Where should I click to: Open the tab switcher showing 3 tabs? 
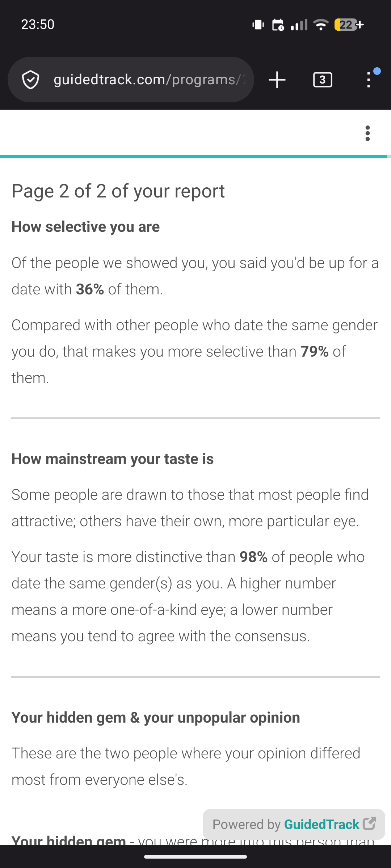[323, 80]
